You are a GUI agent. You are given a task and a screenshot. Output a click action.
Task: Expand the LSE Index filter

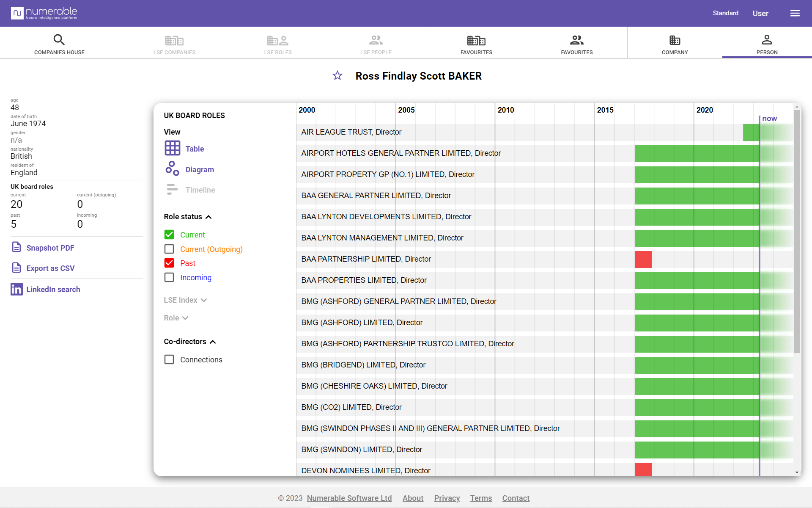pos(185,300)
